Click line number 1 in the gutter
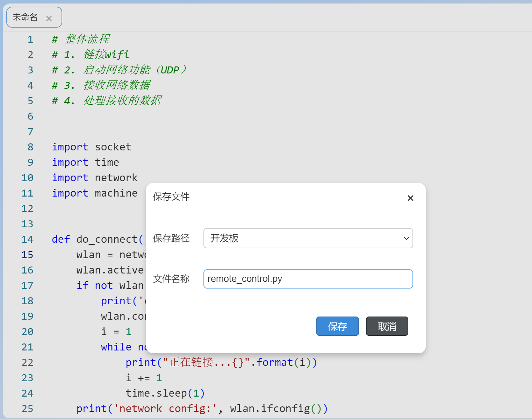This screenshot has height=419, width=532. coord(30,39)
